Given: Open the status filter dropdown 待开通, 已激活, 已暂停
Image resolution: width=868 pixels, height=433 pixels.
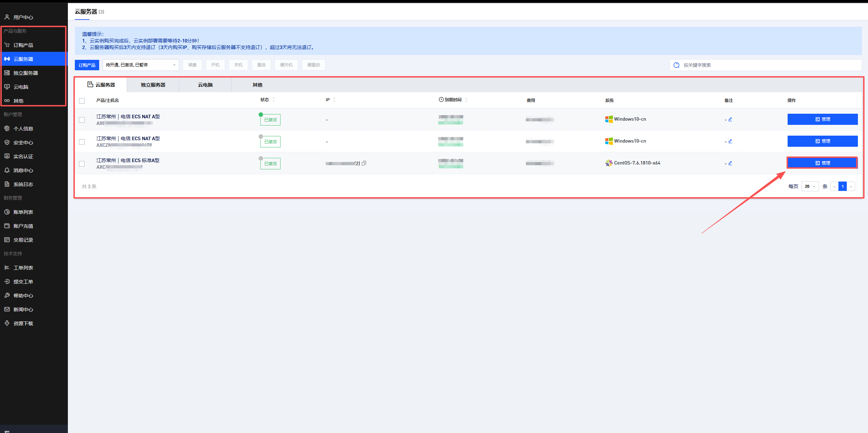Looking at the screenshot, I should pyautogui.click(x=141, y=65).
